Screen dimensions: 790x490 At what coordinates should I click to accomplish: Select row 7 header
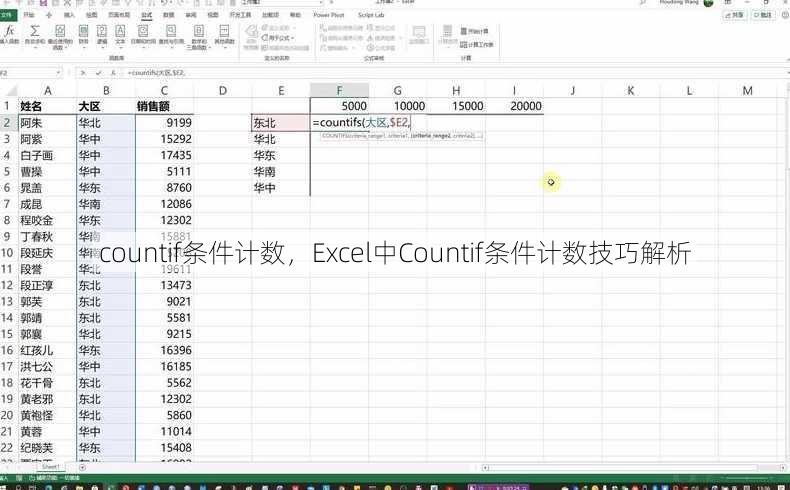(x=7, y=204)
